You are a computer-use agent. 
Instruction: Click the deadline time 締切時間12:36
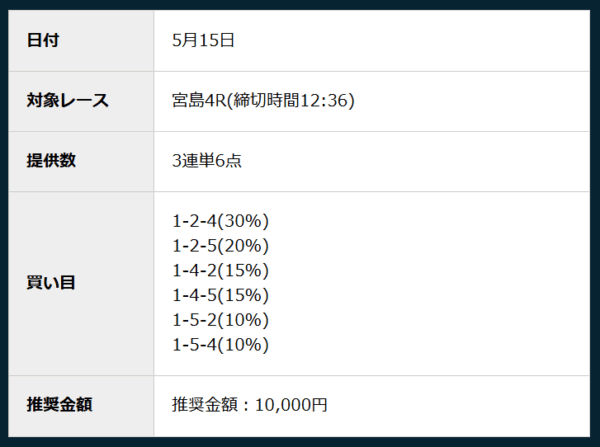click(x=290, y=101)
